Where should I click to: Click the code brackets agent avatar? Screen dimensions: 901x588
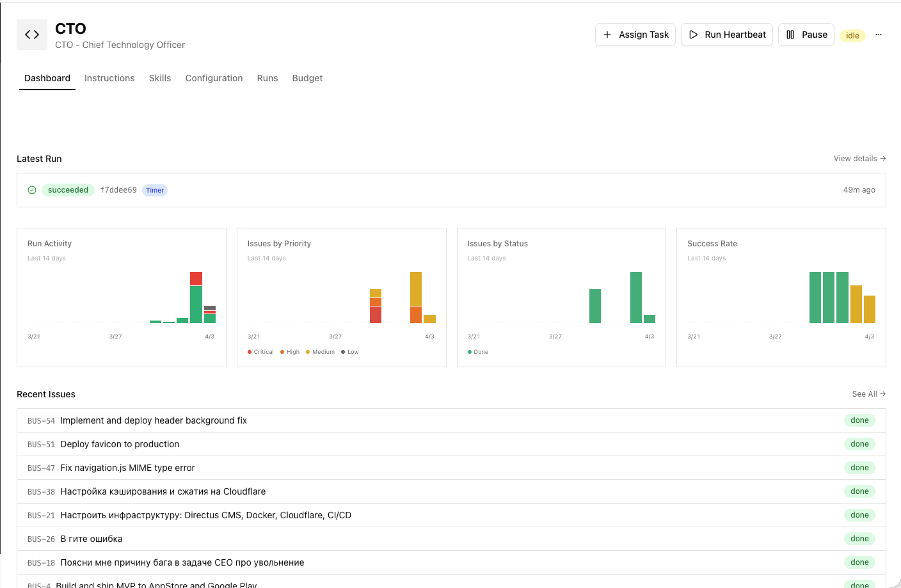[31, 34]
